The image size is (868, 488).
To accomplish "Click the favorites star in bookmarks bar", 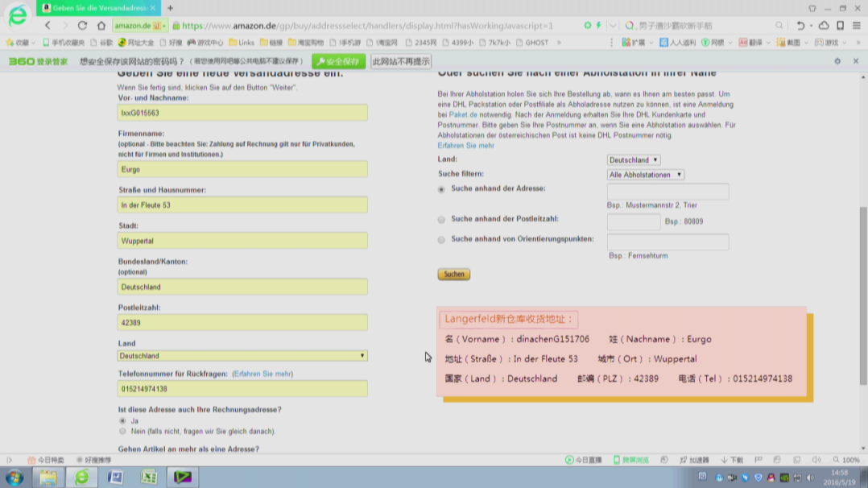I will click(10, 42).
